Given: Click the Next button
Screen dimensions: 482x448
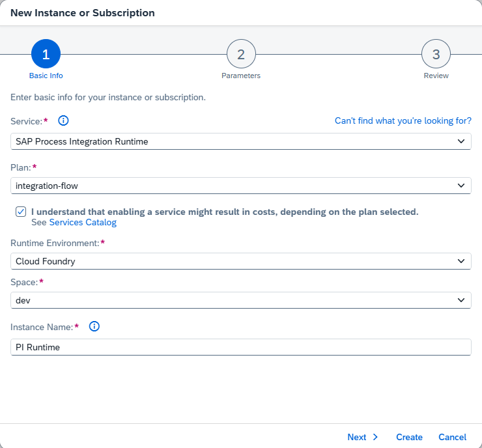Looking at the screenshot, I should point(357,437).
